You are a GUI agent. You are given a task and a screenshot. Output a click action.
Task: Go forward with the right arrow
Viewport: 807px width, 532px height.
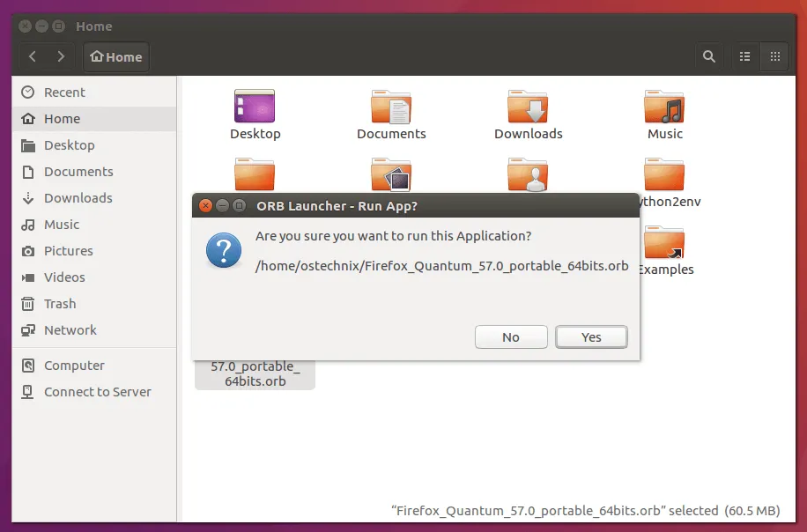(x=61, y=56)
